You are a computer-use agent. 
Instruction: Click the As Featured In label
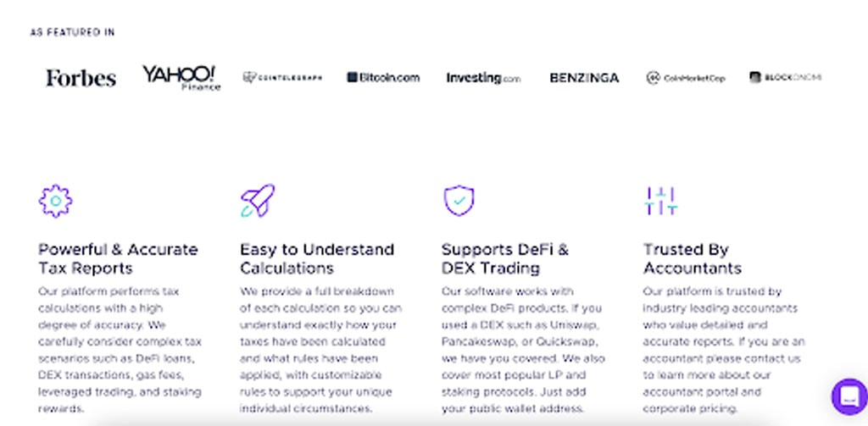click(x=73, y=33)
